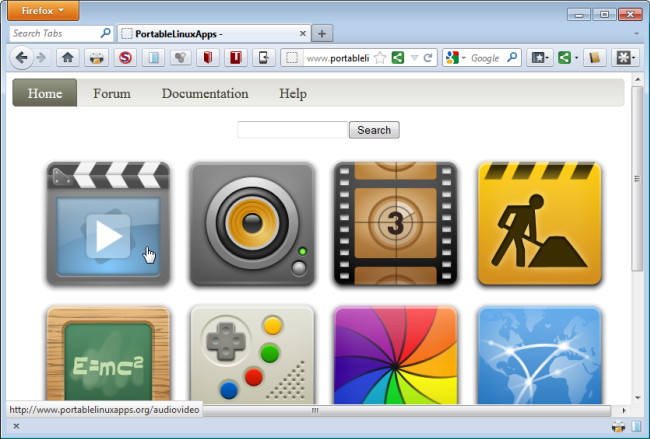650x439 pixels.
Task: Open the browser home page
Action: point(68,58)
